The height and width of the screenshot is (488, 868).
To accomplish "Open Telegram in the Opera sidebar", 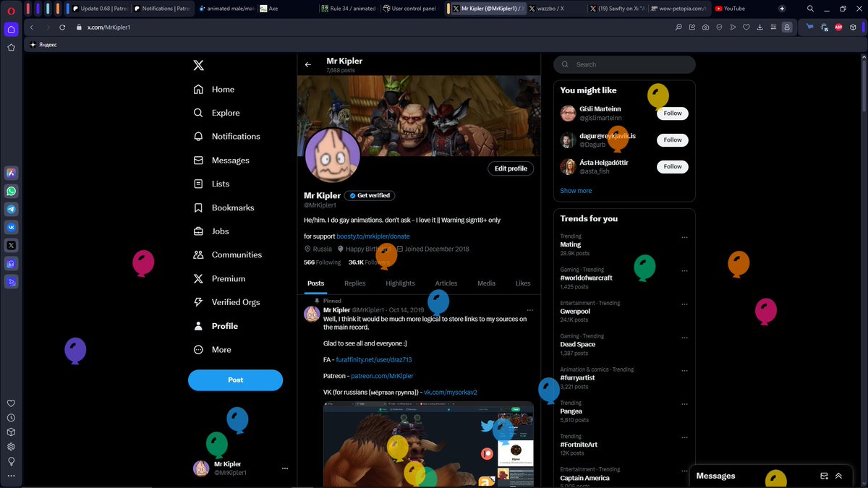I will [11, 209].
